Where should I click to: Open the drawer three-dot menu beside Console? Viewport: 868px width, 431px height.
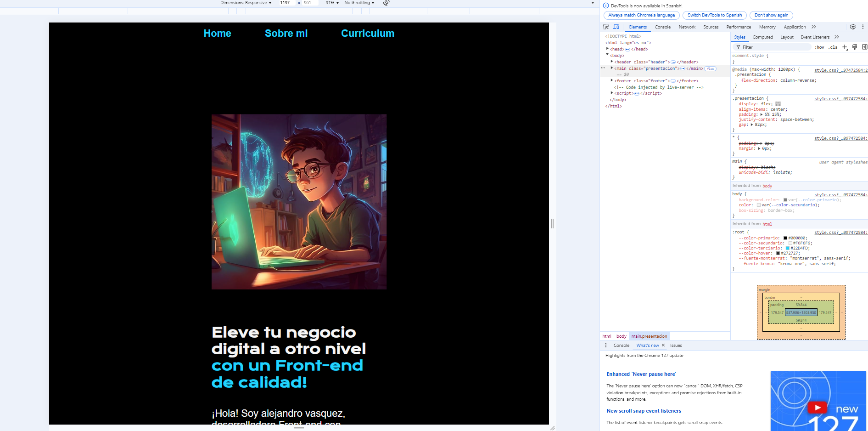pyautogui.click(x=606, y=345)
